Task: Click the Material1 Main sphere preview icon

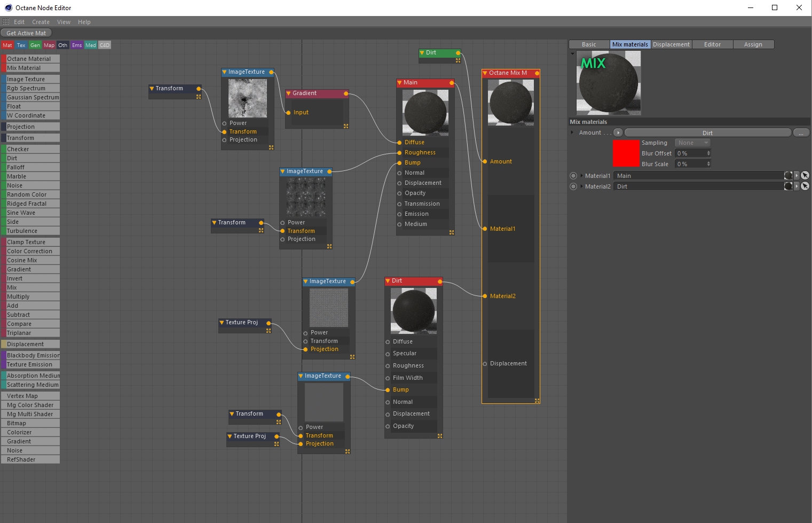Action: (788, 176)
